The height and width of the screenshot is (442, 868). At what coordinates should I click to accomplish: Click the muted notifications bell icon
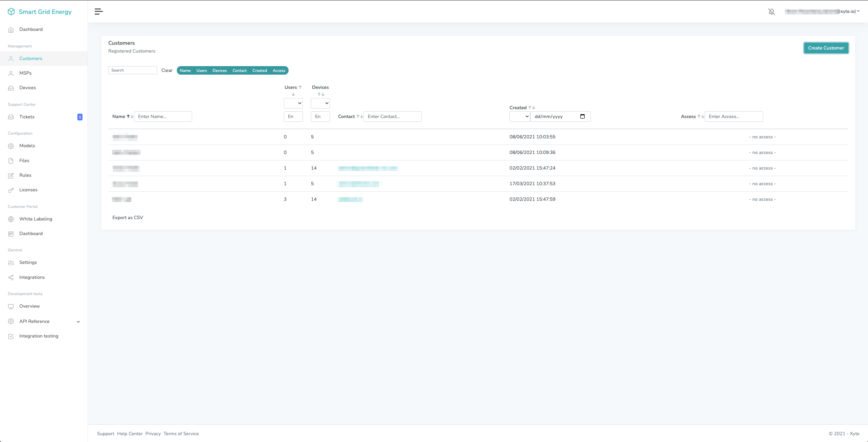click(x=771, y=12)
